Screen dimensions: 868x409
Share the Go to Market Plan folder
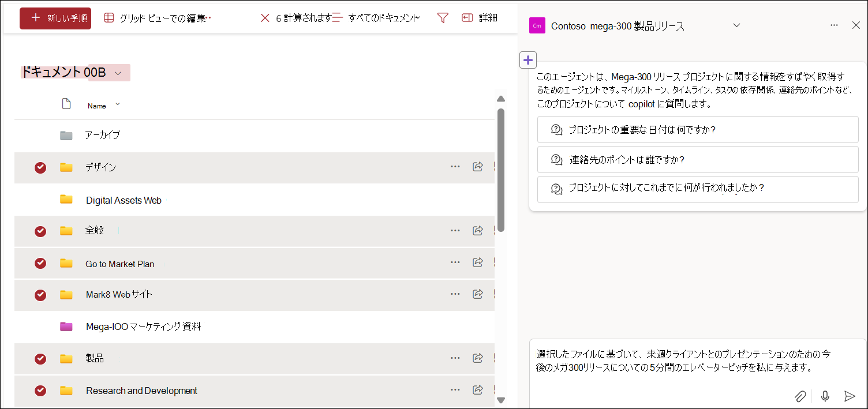coord(478,262)
